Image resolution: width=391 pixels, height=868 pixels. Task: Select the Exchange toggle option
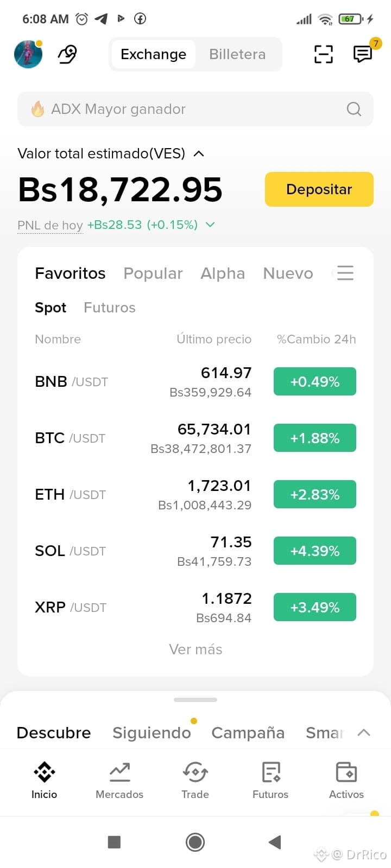click(x=154, y=54)
